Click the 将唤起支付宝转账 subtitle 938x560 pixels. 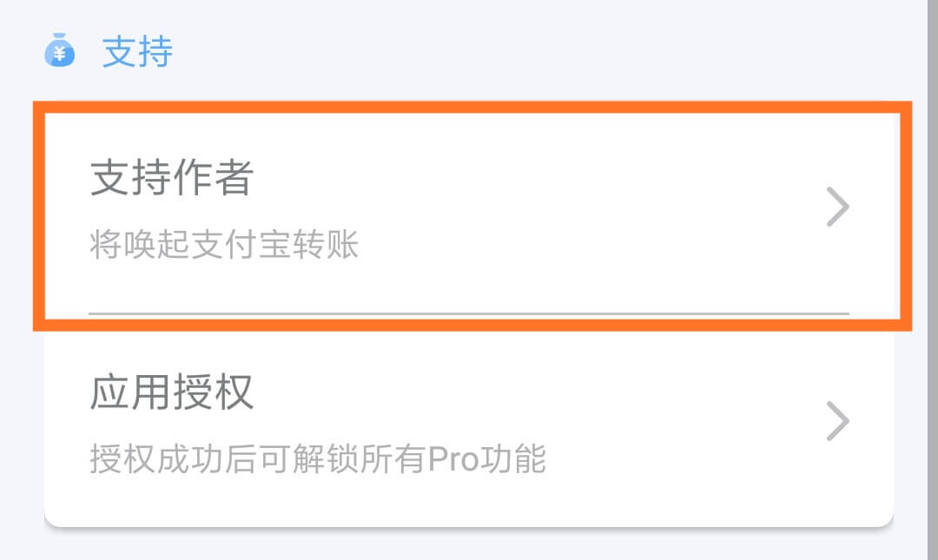coord(224,245)
